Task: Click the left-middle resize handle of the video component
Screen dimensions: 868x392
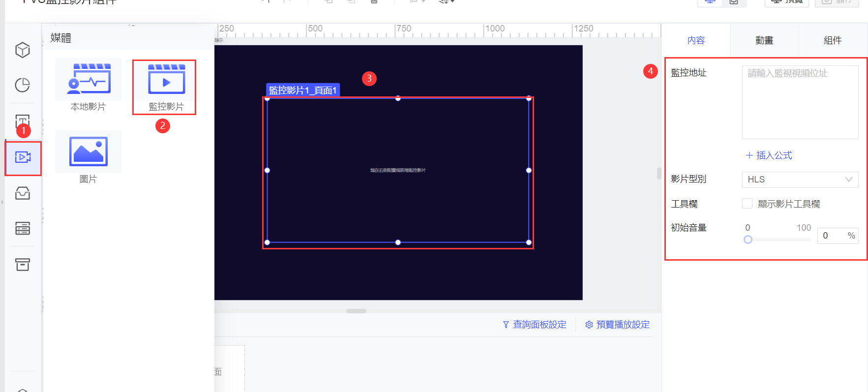Action: 267,170
